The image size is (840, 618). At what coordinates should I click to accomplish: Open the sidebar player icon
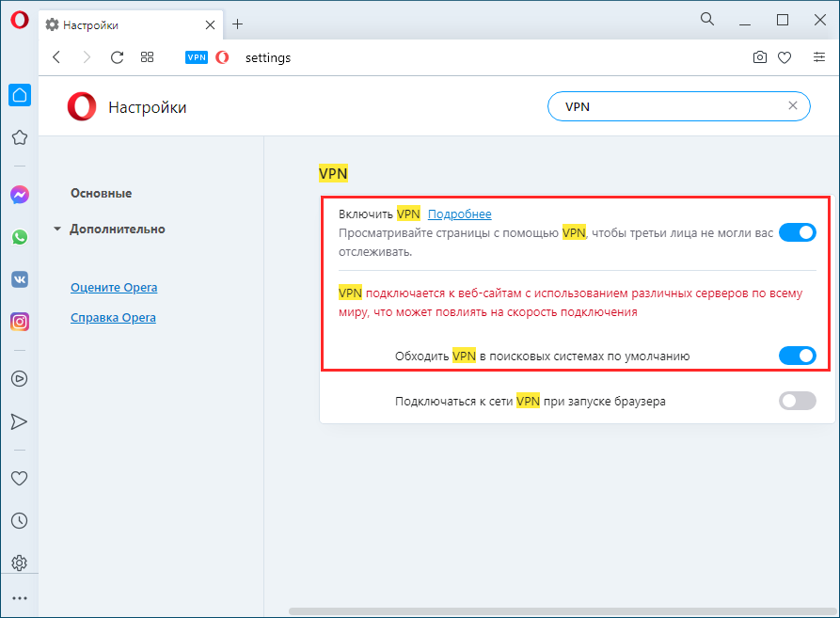[20, 379]
